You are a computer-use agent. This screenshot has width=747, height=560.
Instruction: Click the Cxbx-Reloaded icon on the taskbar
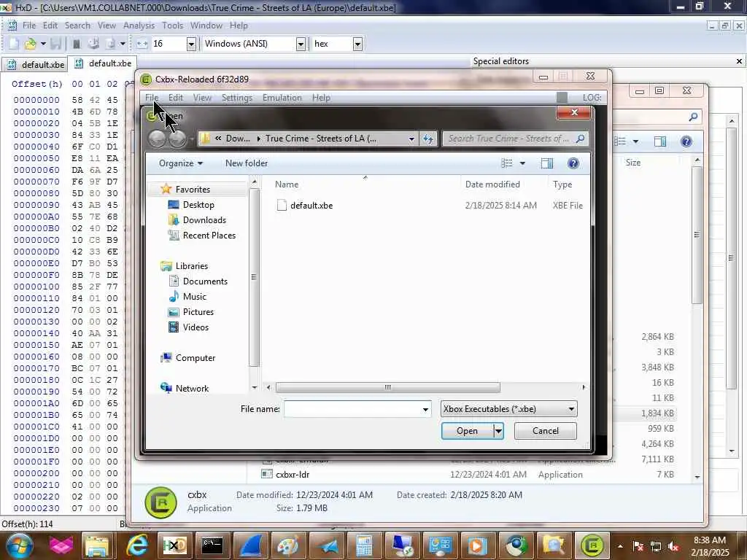592,545
